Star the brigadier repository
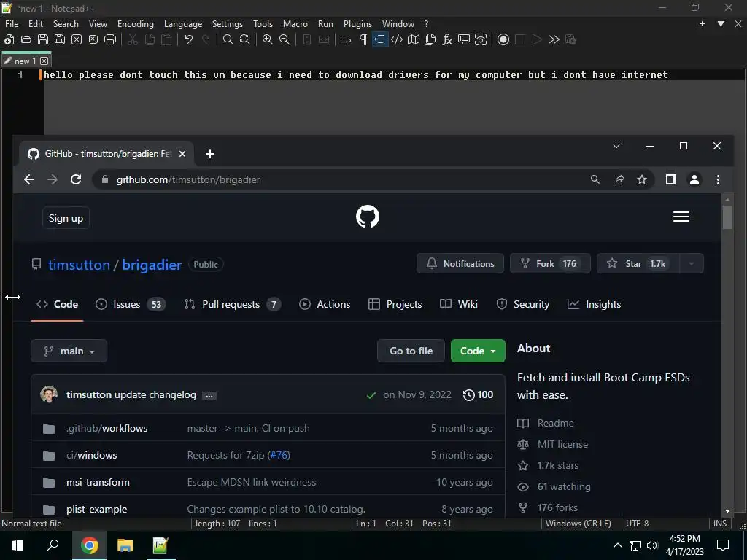The width and height of the screenshot is (747, 560). click(x=638, y=263)
